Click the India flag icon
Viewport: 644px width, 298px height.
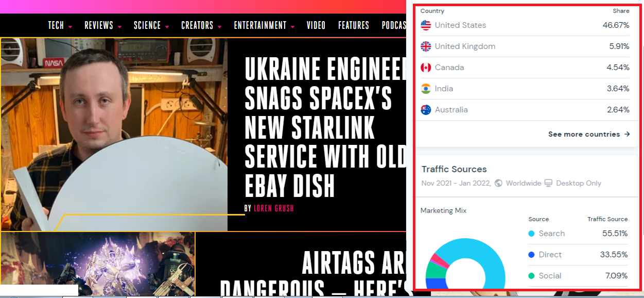click(426, 89)
